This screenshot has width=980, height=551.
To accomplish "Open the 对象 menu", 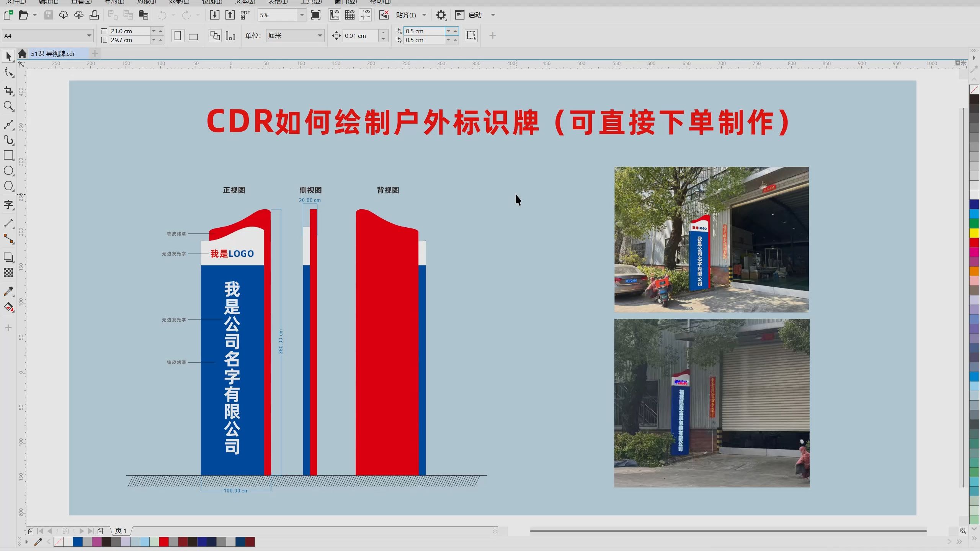I will click(146, 2).
